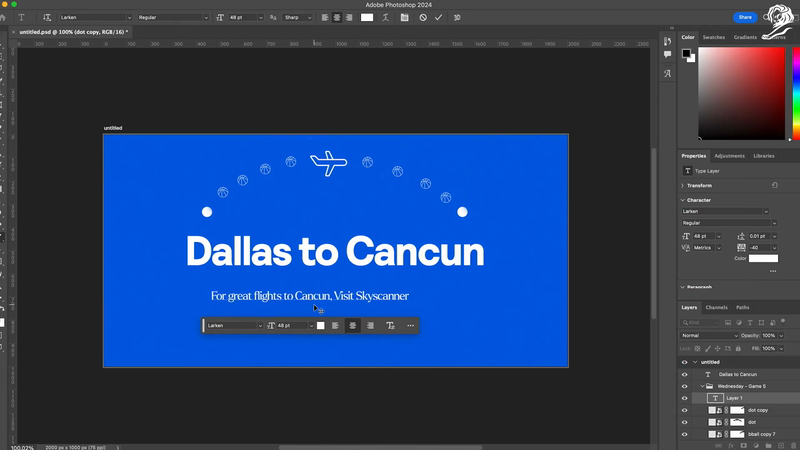Viewport: 800px width, 450px height.
Task: Center align text in floating taskbar
Action: (x=353, y=326)
